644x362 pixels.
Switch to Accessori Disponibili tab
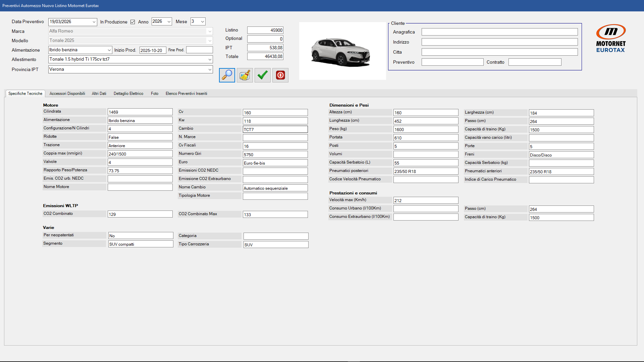pyautogui.click(x=67, y=94)
